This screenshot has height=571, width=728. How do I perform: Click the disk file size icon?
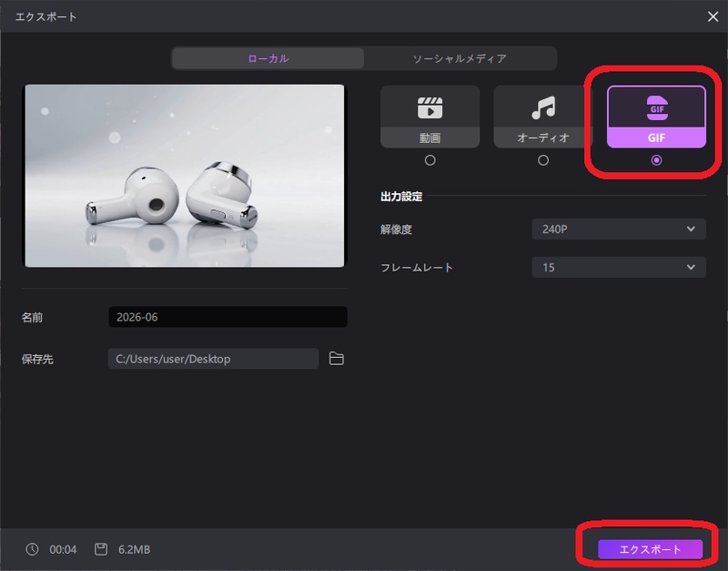[101, 549]
